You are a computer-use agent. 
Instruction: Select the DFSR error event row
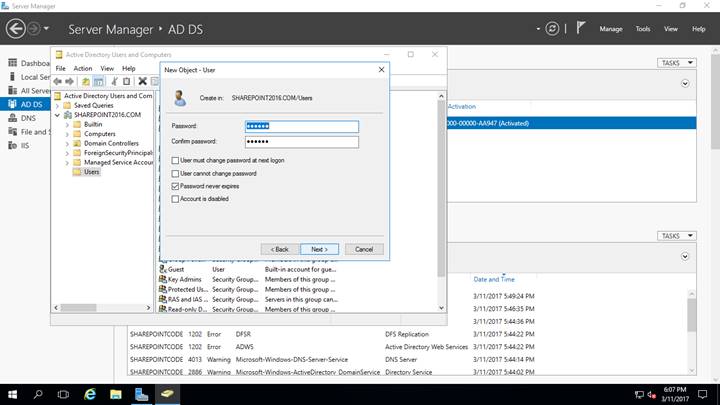click(332, 334)
